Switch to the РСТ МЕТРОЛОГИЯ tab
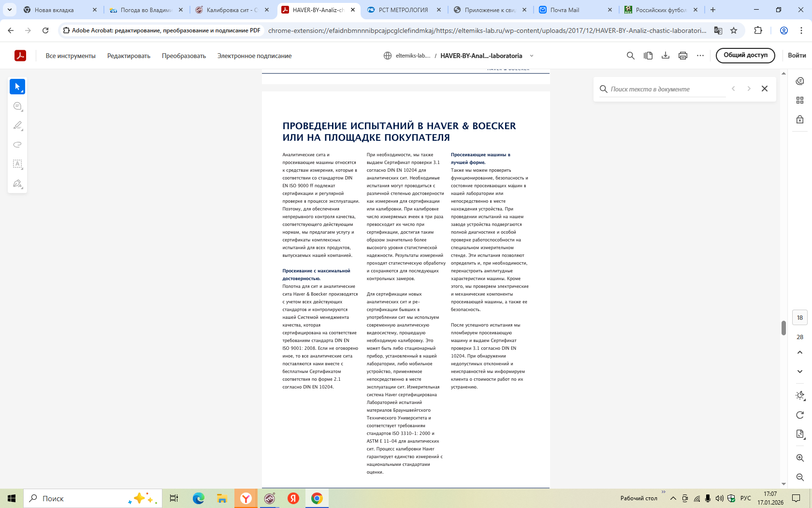Image resolution: width=812 pixels, height=508 pixels. click(x=403, y=10)
